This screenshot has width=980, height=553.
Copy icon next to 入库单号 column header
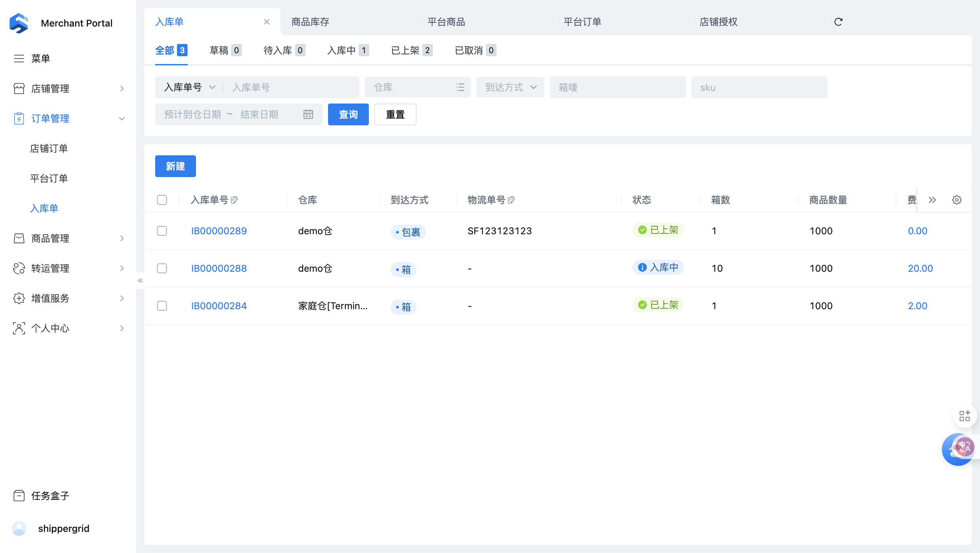click(x=234, y=200)
